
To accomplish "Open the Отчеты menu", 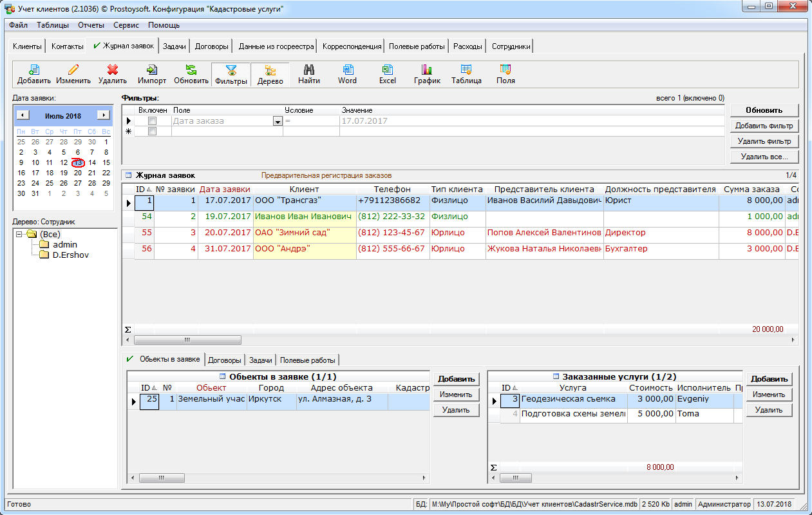I will click(91, 25).
